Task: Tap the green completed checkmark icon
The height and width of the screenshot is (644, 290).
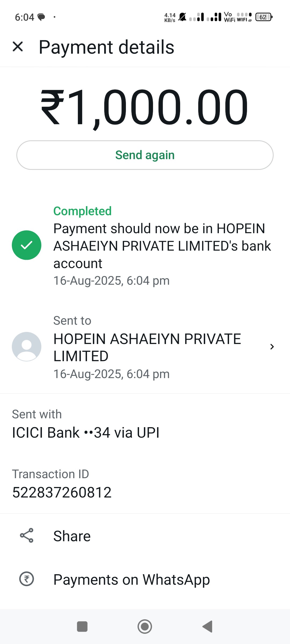Action: point(27,245)
